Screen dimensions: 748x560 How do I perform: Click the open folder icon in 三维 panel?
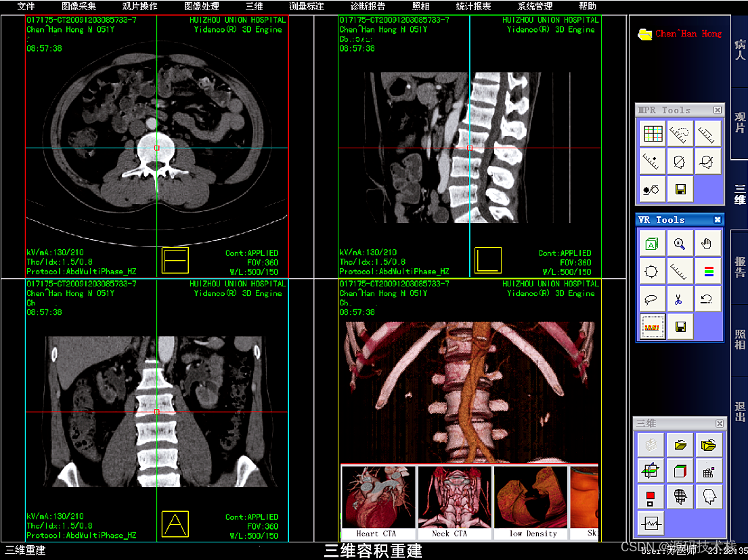pyautogui.click(x=680, y=446)
